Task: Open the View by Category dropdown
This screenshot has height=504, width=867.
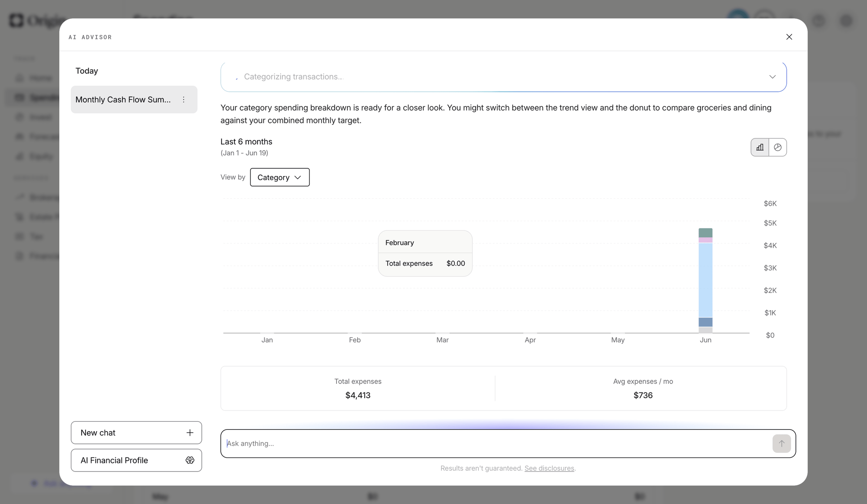Action: coord(280,177)
